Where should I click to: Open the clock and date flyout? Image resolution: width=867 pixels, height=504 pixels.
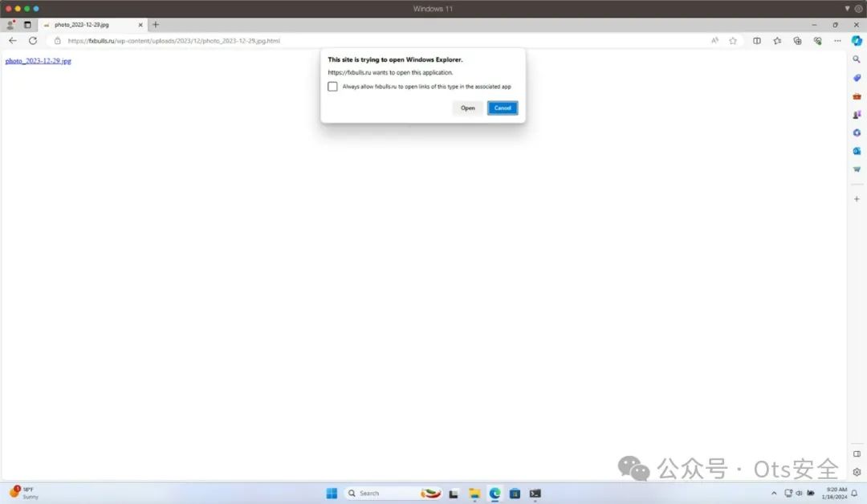tap(834, 493)
